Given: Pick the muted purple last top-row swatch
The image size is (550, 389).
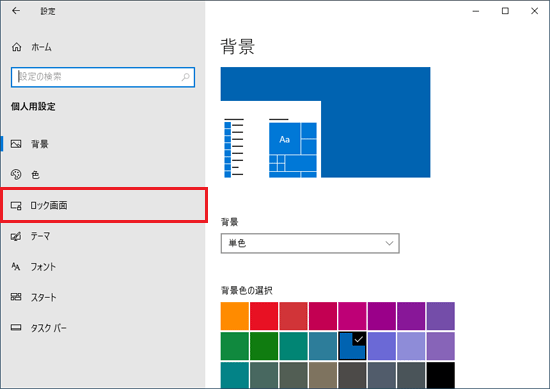Looking at the screenshot, I should (x=441, y=316).
